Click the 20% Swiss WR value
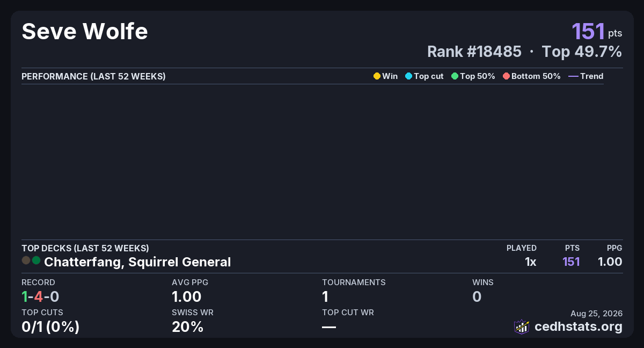 (x=188, y=327)
